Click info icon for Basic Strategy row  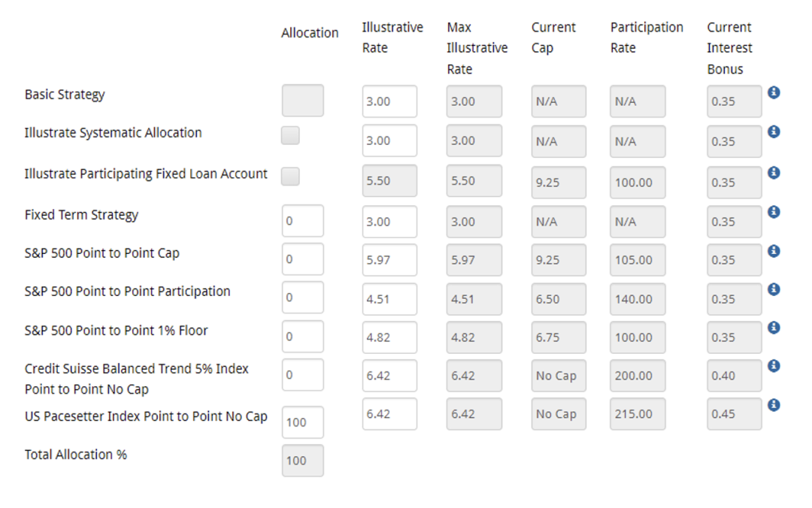(774, 92)
